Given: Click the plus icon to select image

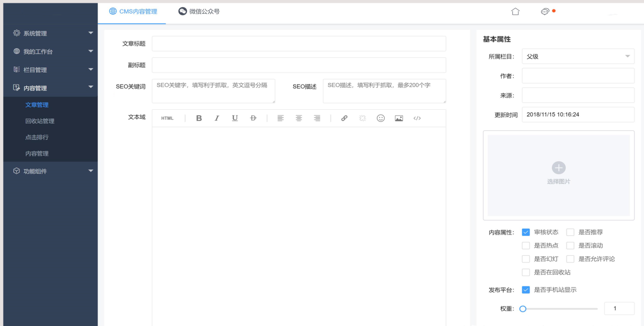Looking at the screenshot, I should 559,168.
